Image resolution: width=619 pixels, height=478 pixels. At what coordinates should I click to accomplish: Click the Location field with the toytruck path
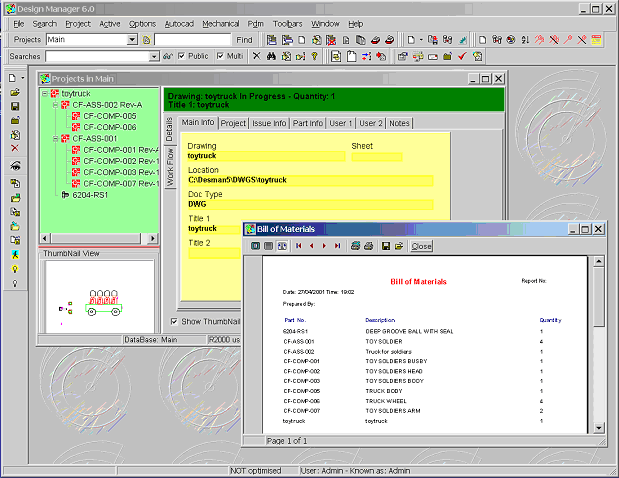310,180
